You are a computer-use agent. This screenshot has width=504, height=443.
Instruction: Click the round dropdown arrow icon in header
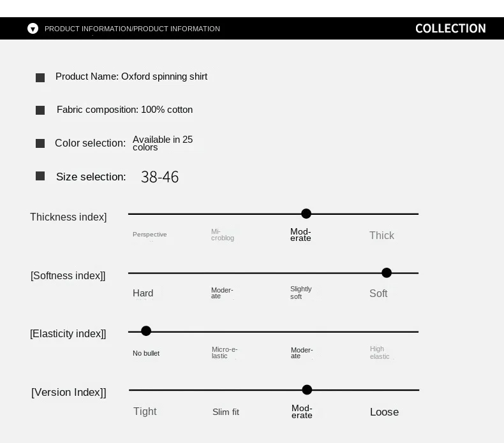click(33, 29)
